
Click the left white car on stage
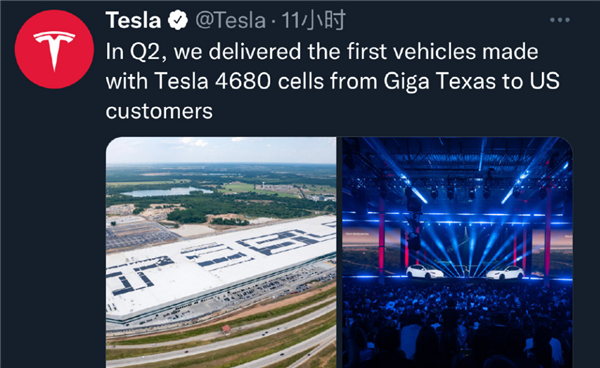(424, 272)
